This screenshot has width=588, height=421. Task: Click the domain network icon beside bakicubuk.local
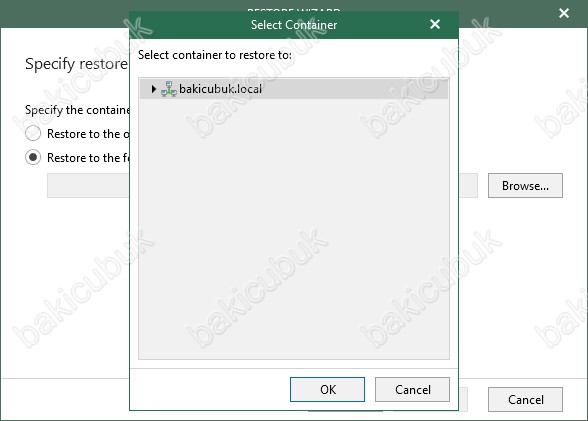pyautogui.click(x=169, y=89)
